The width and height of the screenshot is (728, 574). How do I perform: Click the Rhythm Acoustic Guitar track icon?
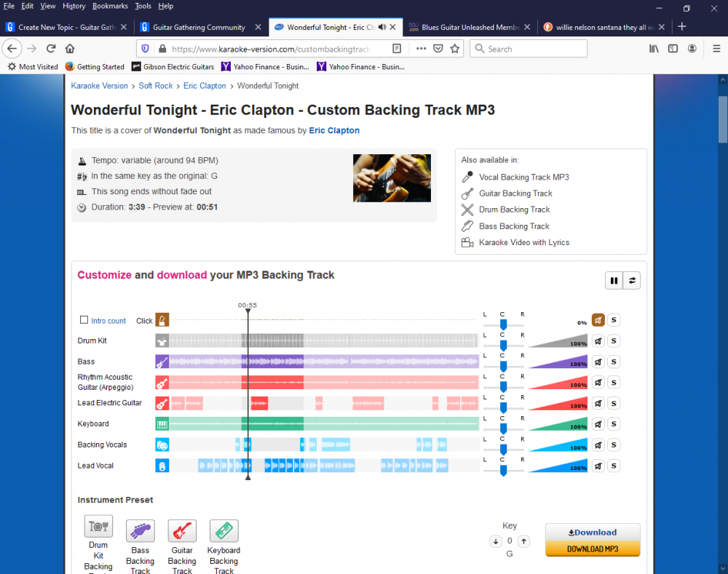162,383
